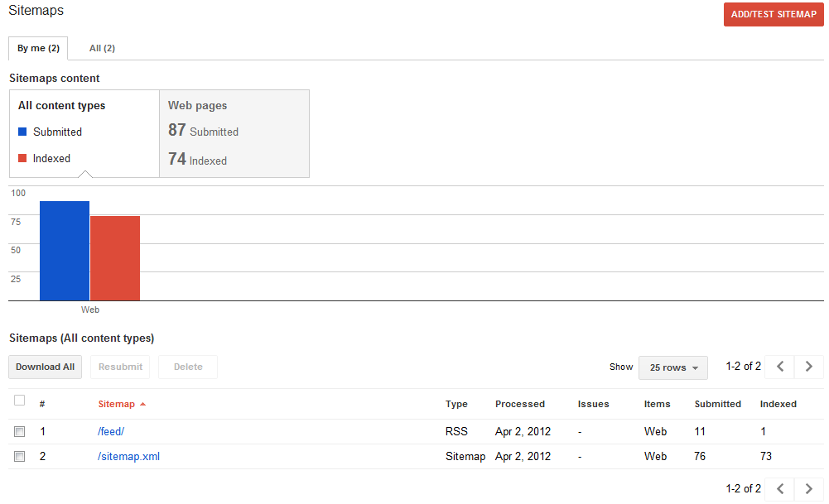Image resolution: width=829 pixels, height=504 pixels.
Task: Click the Processed column header
Action: pyautogui.click(x=520, y=404)
